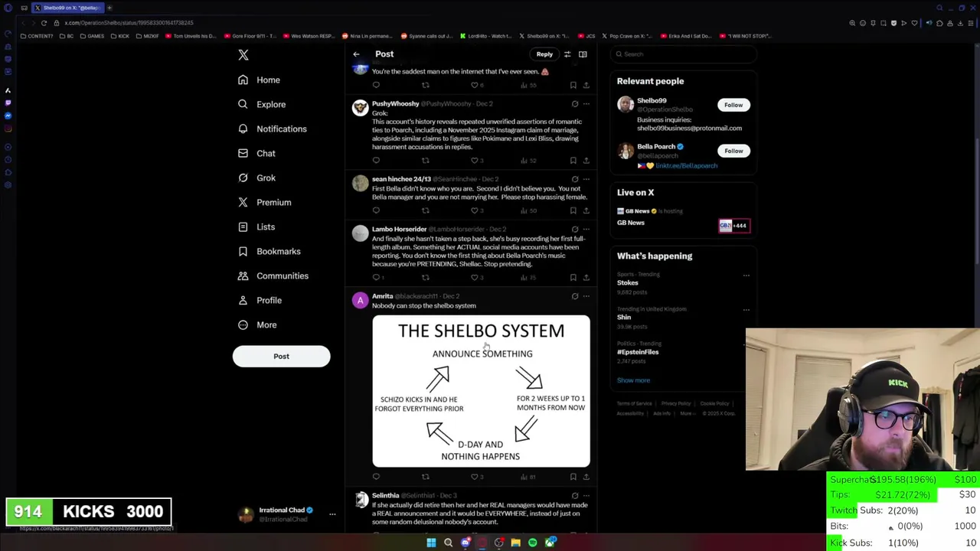The image size is (980, 551).
Task: Follow Shelbo99 in Relevant people
Action: tap(733, 105)
